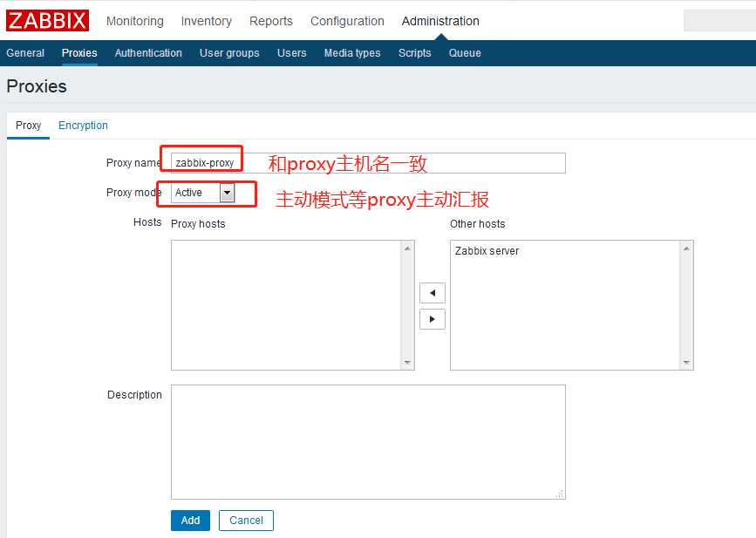The height and width of the screenshot is (538, 756).
Task: Open Media types section
Action: pyautogui.click(x=352, y=53)
